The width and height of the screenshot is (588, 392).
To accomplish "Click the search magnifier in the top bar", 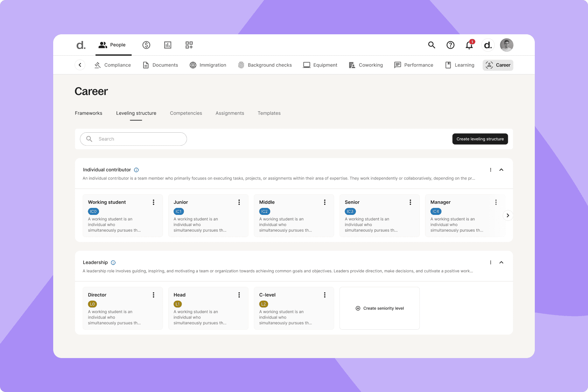I will pyautogui.click(x=432, y=45).
